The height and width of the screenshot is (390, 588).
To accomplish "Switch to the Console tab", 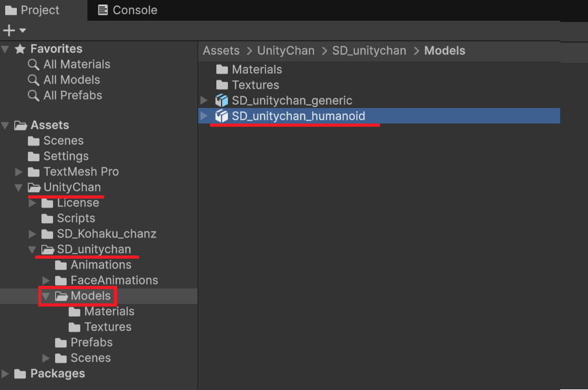I will [x=127, y=10].
